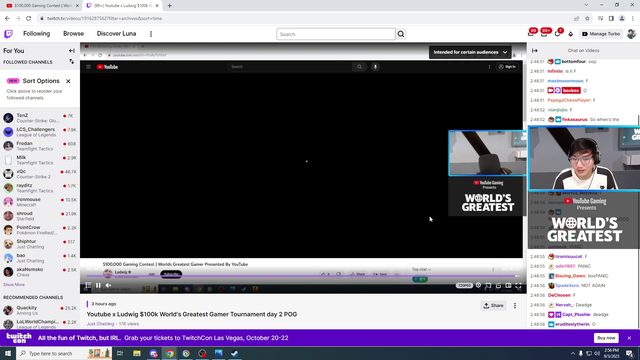Viewport: 640px width, 360px height.
Task: Open Discover Luna link
Action: [116, 34]
